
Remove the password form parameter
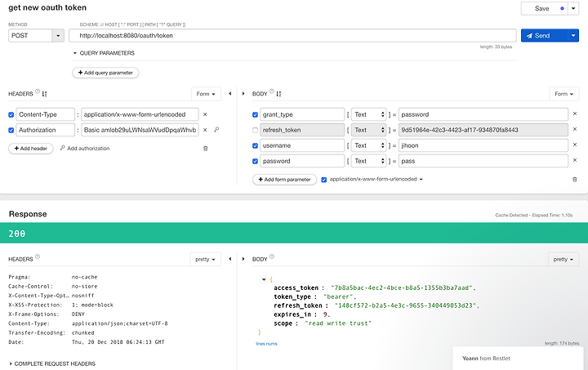point(574,160)
